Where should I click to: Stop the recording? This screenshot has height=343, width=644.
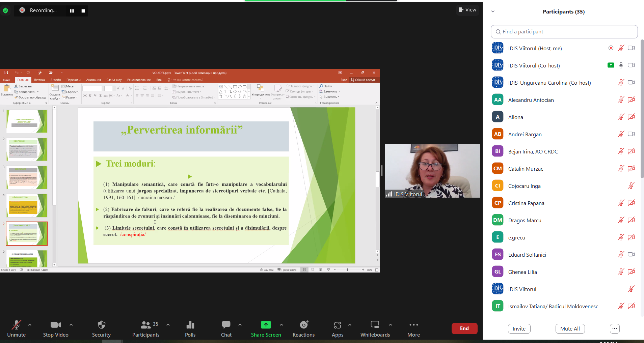[83, 11]
